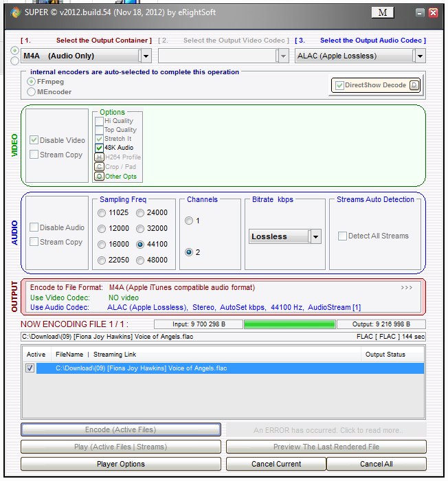Click the DirectShow Decode D icon
Screen dimensions: 448x481
point(414,85)
